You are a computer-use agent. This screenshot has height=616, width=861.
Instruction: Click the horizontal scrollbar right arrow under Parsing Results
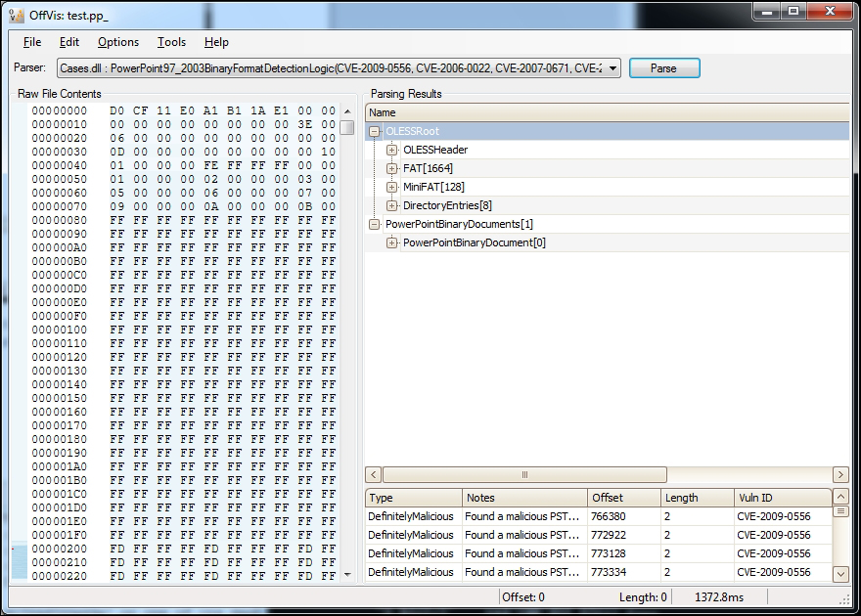pos(839,474)
